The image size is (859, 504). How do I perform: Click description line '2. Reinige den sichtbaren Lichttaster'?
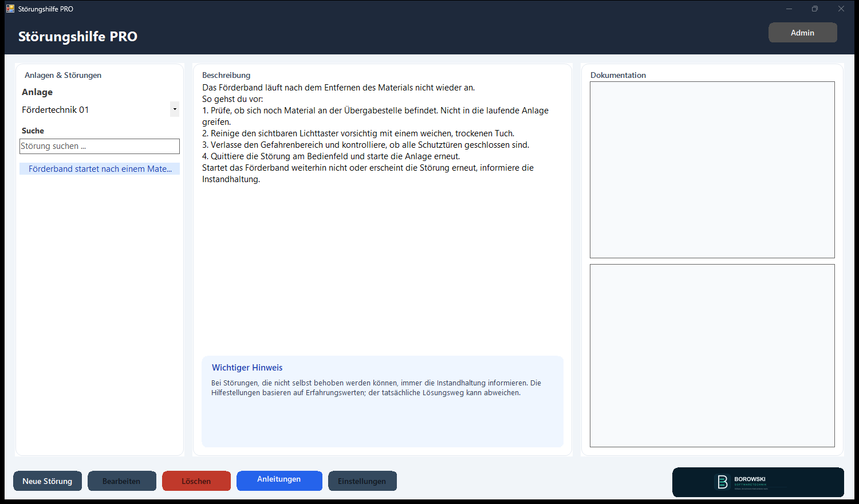pos(358,133)
